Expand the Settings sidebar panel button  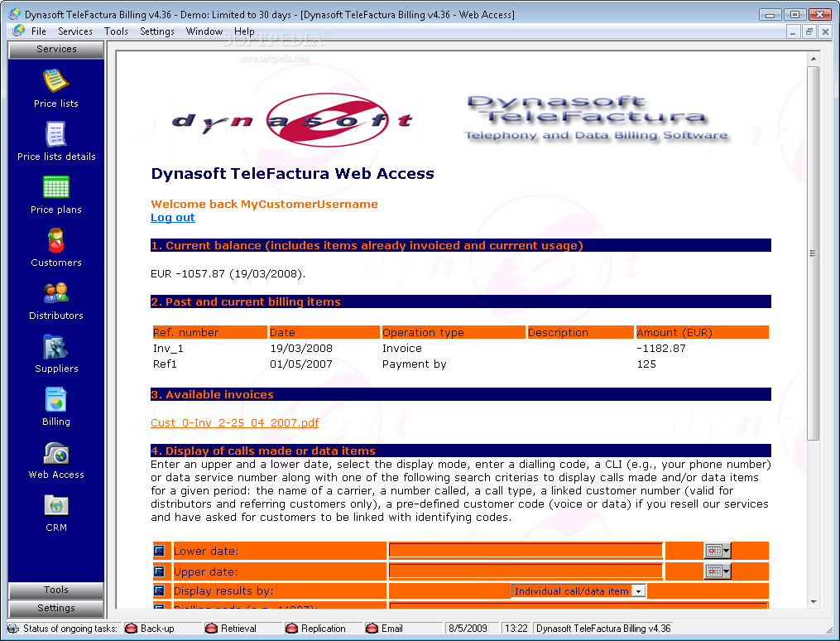pos(55,608)
